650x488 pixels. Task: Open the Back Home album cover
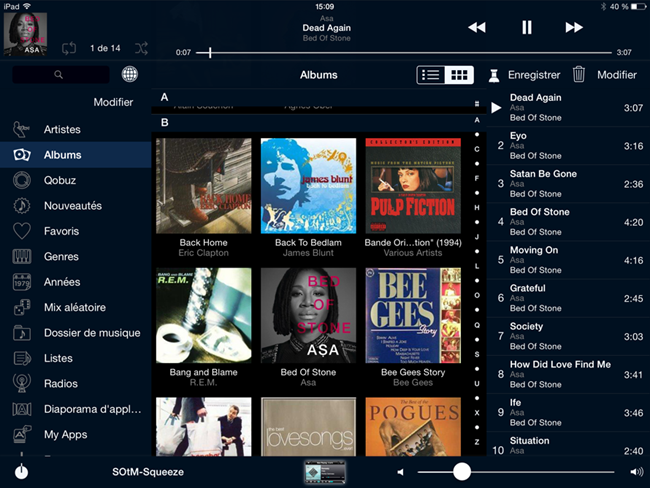tap(204, 186)
